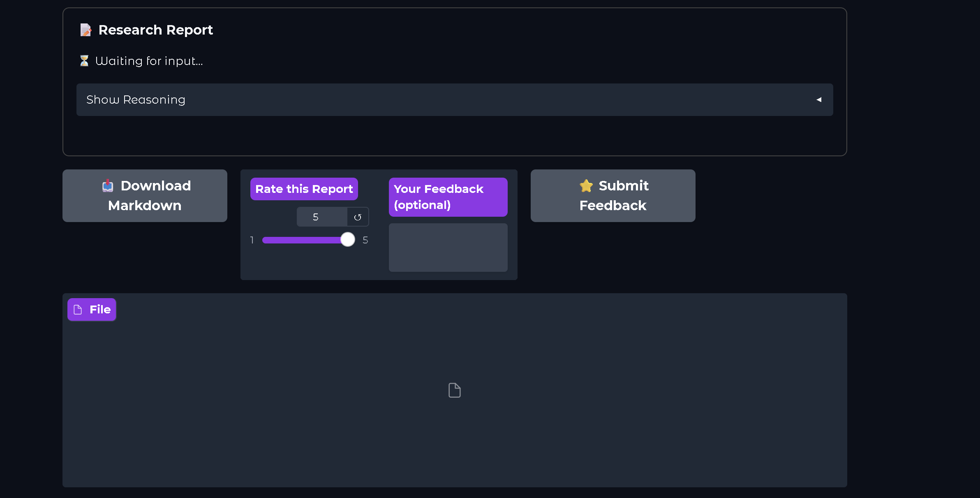The height and width of the screenshot is (498, 980).
Task: Click the center file placeholder icon
Action: (x=454, y=390)
